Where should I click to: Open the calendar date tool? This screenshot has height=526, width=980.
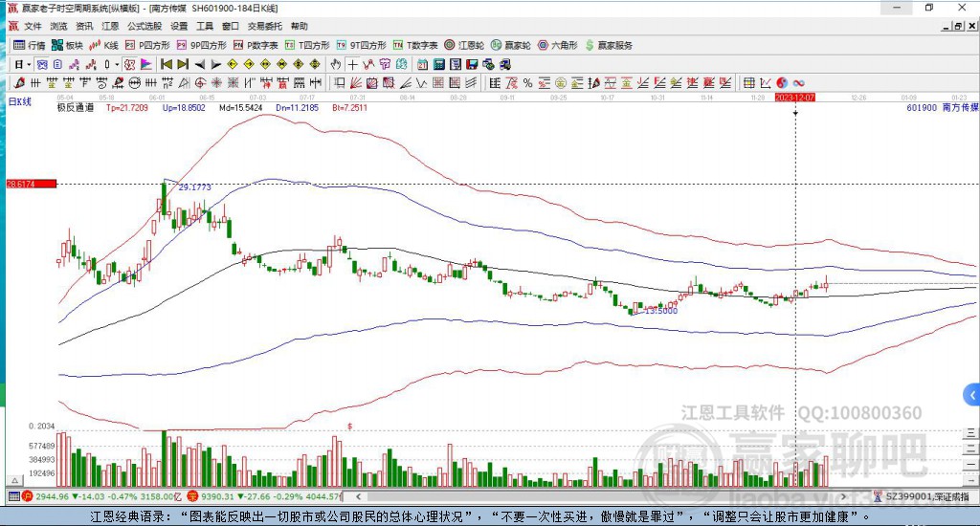[x=422, y=64]
